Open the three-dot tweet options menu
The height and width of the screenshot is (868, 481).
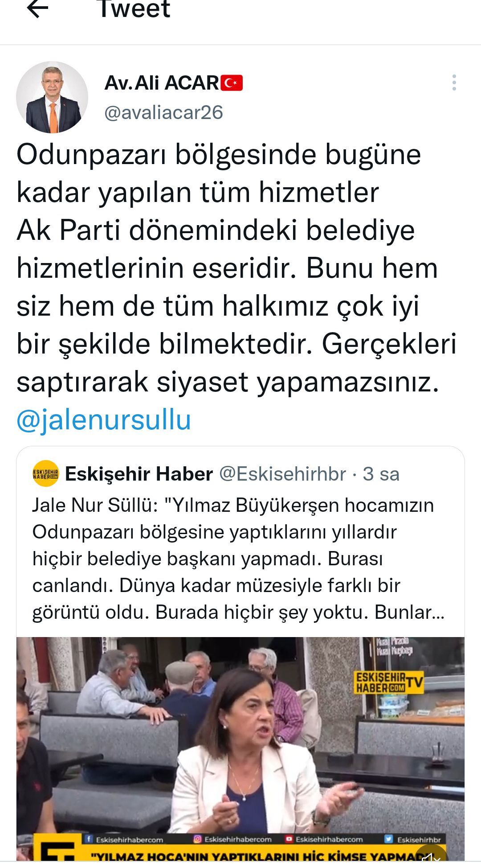point(454,82)
